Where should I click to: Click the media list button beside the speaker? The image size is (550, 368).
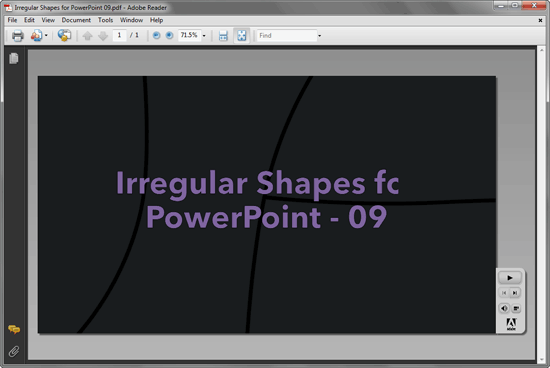(516, 308)
